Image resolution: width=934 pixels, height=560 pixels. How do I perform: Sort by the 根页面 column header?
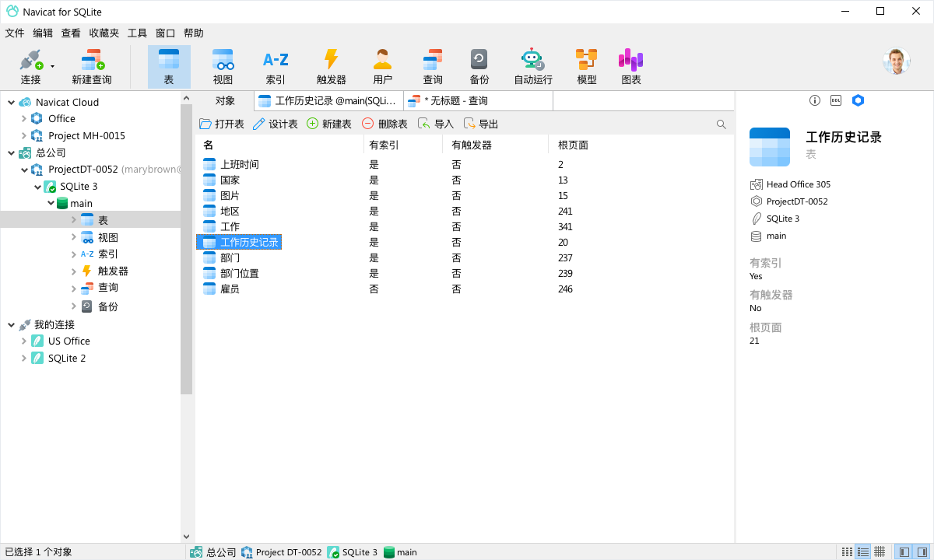coord(573,145)
